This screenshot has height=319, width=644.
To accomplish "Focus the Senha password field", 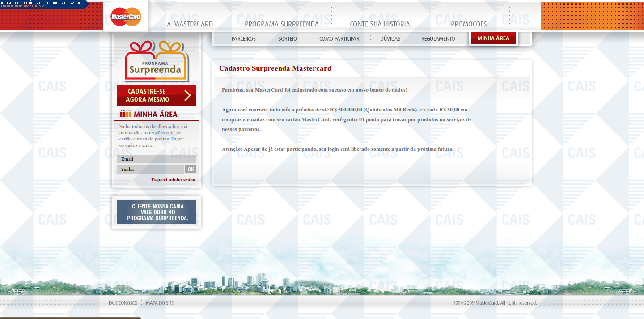I will (150, 170).
